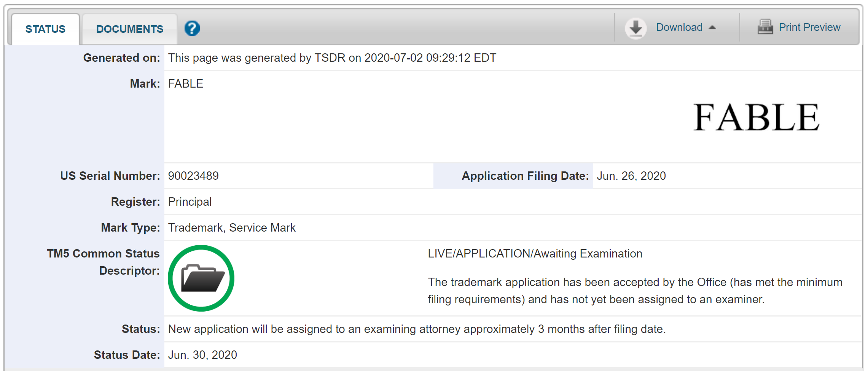Click the Status description about examining attorney

[417, 329]
